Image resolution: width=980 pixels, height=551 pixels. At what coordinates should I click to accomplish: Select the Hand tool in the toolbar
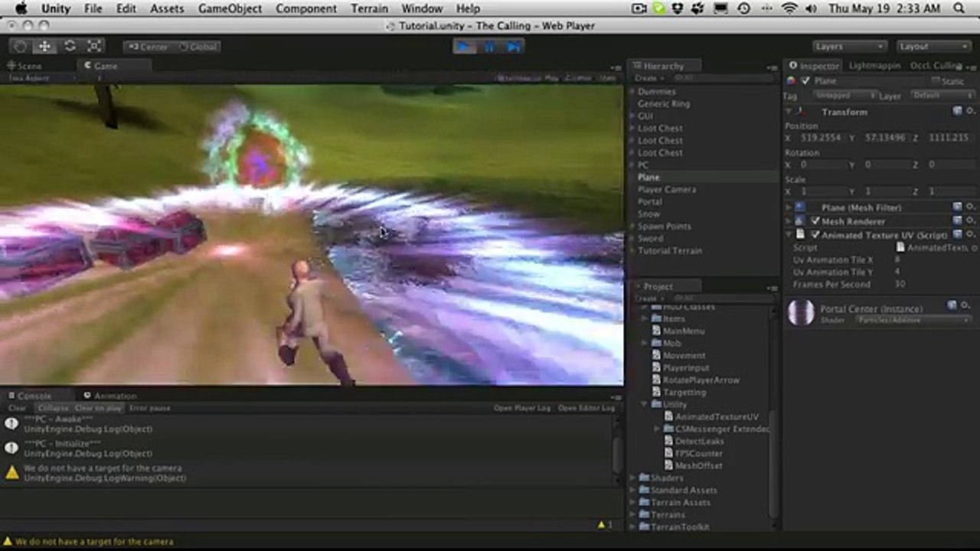[x=21, y=47]
